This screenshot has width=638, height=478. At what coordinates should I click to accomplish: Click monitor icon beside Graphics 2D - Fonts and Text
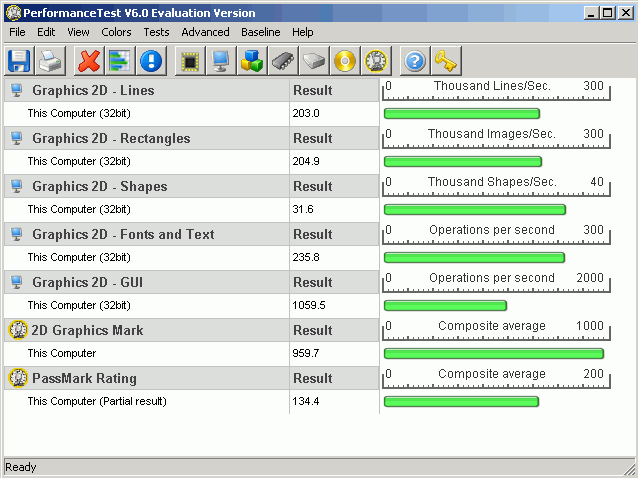point(17,234)
